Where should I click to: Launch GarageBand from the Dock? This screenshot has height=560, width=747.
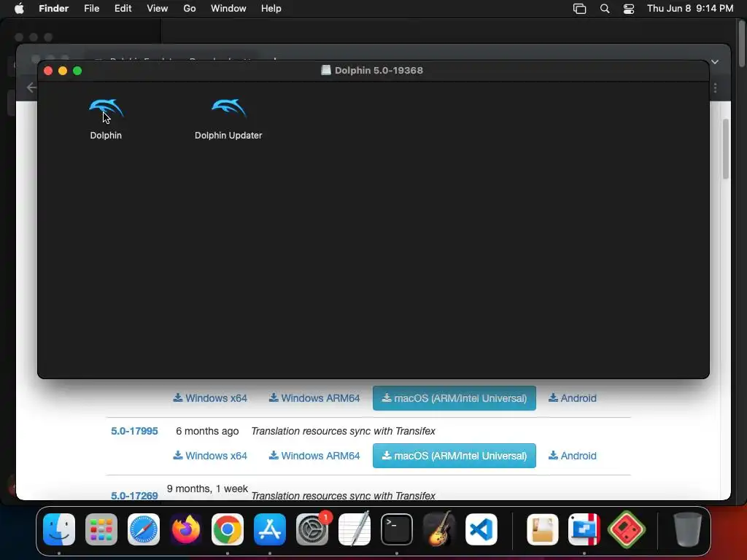pos(438,529)
